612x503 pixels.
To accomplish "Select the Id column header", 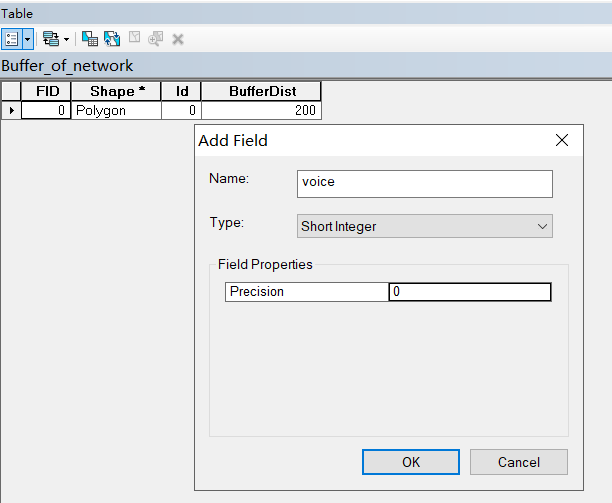I will [x=181, y=91].
